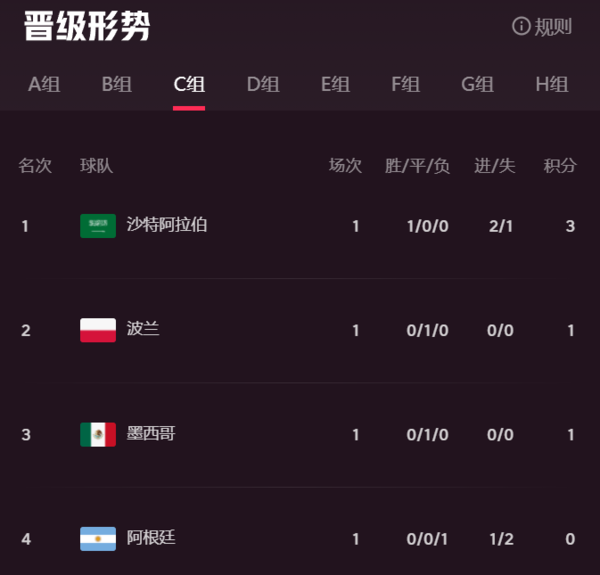Screen dimensions: 600x575
Task: Click the Saudi Arabia flag icon
Action: pos(98,226)
